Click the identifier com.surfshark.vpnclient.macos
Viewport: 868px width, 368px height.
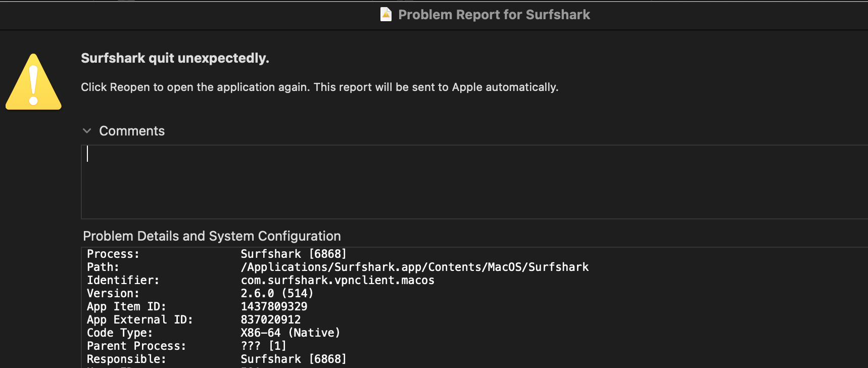coord(337,280)
